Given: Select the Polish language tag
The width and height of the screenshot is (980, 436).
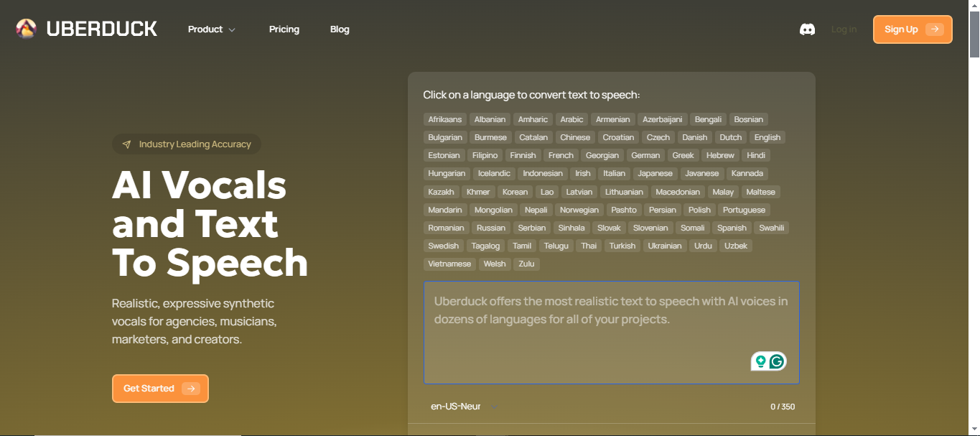Looking at the screenshot, I should (699, 210).
